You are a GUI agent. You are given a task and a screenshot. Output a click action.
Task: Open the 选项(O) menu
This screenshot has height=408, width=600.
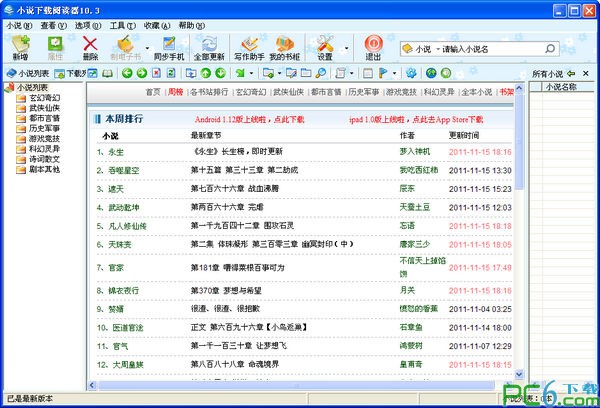[x=88, y=26]
